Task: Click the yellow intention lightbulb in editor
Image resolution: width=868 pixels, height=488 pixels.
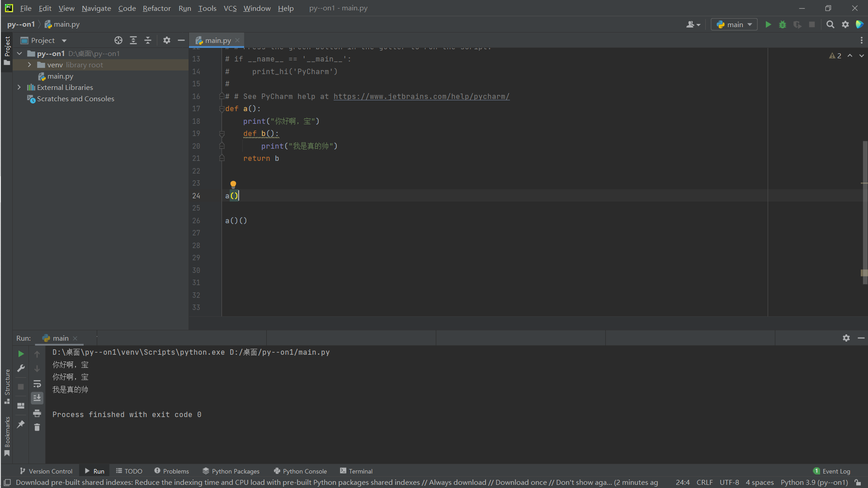Action: point(233,184)
